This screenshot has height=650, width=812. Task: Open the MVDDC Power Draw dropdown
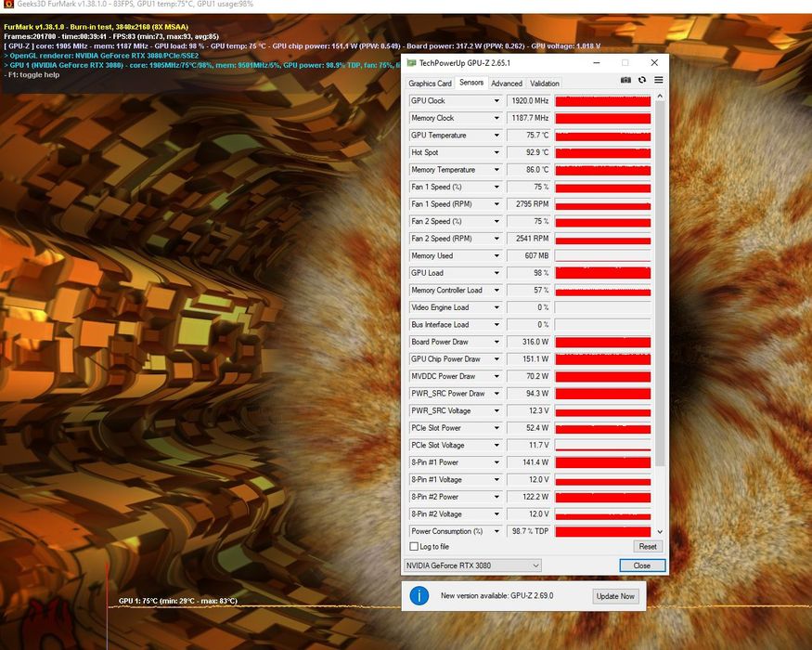click(496, 376)
